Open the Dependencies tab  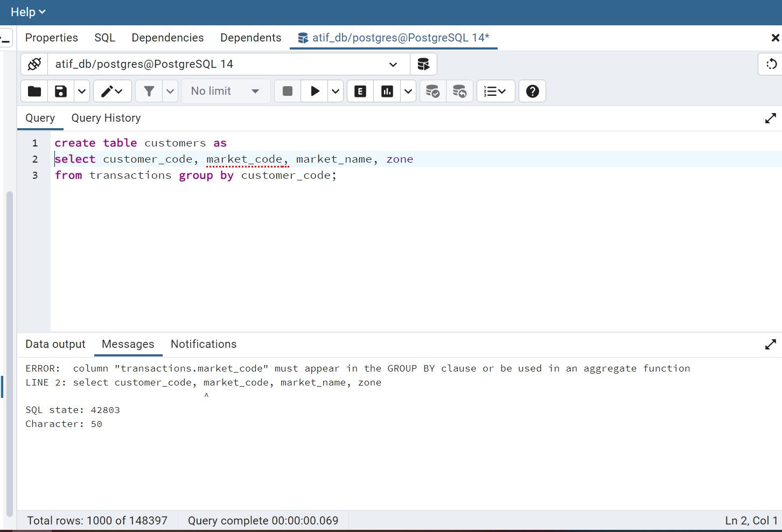pyautogui.click(x=167, y=38)
